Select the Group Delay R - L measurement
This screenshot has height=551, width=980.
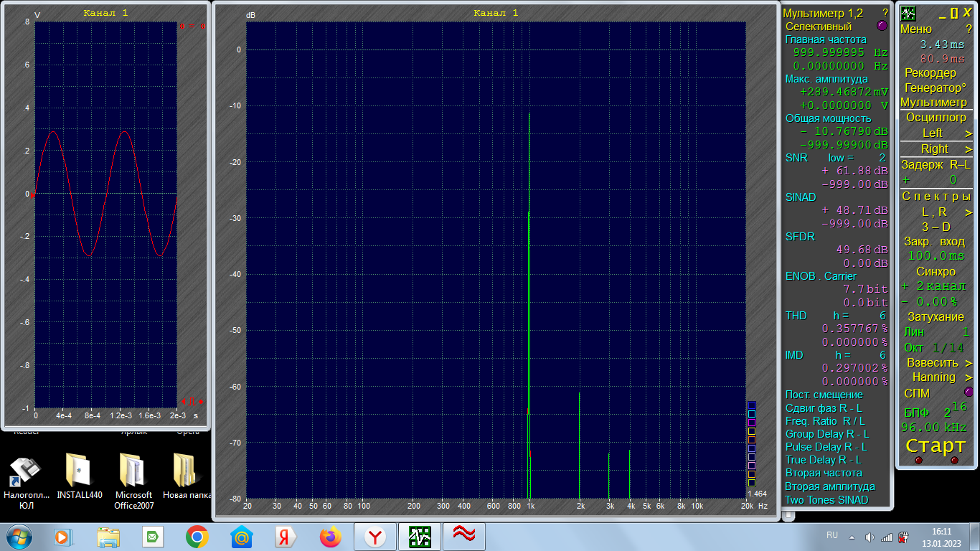pos(827,433)
